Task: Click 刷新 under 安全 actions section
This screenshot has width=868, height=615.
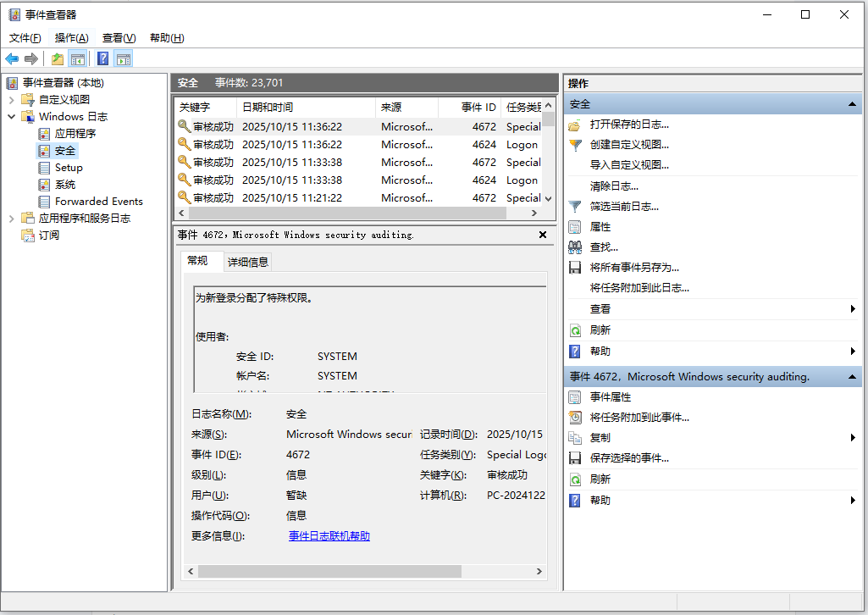Action: pyautogui.click(x=600, y=330)
